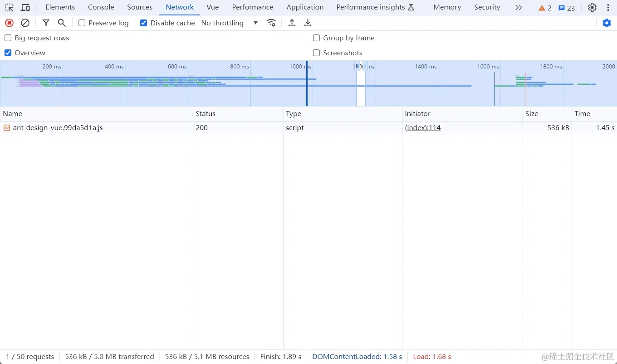Click the script type cell
Image resolution: width=617 pixels, height=364 pixels.
point(343,128)
